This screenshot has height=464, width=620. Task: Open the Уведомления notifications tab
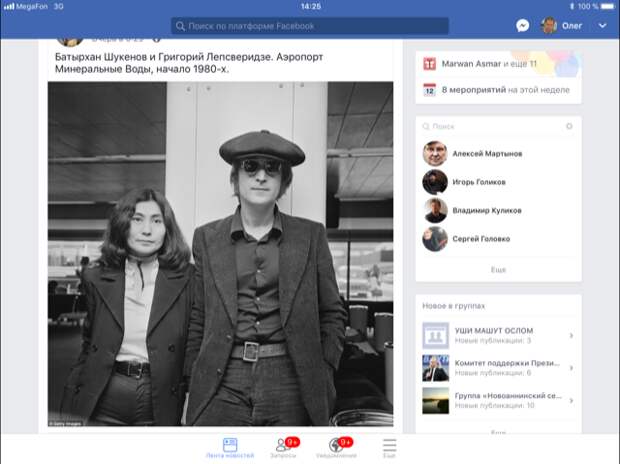click(x=336, y=448)
